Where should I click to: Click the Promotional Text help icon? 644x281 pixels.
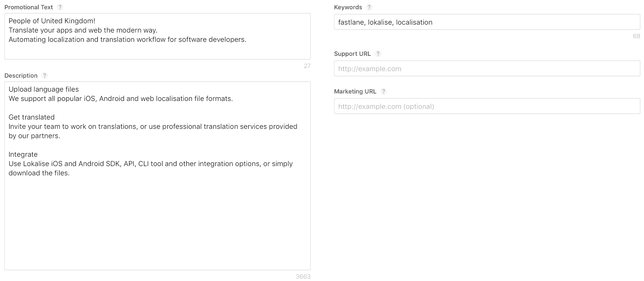pos(60,7)
